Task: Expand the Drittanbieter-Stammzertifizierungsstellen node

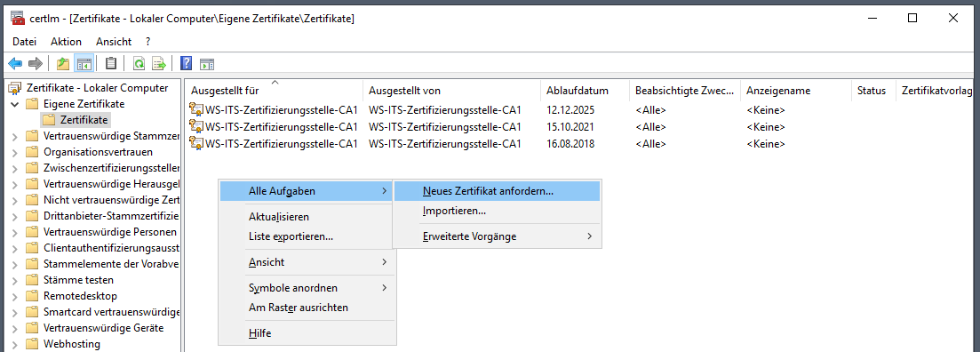Action: click(15, 216)
